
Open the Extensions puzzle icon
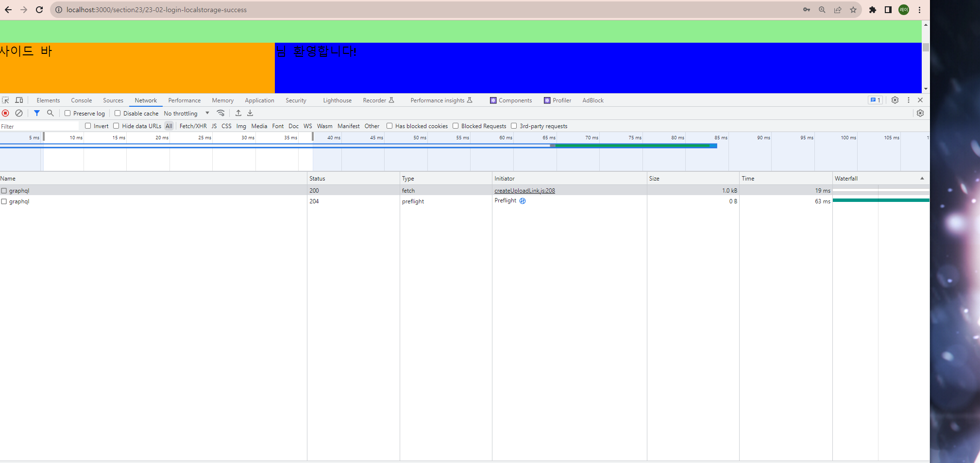click(873, 10)
